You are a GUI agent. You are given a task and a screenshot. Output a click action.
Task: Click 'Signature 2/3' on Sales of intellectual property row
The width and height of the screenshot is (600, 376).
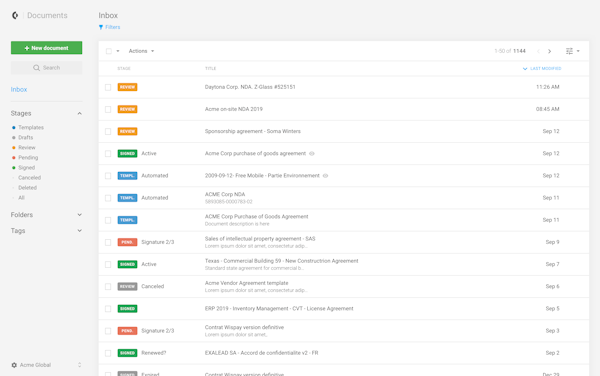158,242
